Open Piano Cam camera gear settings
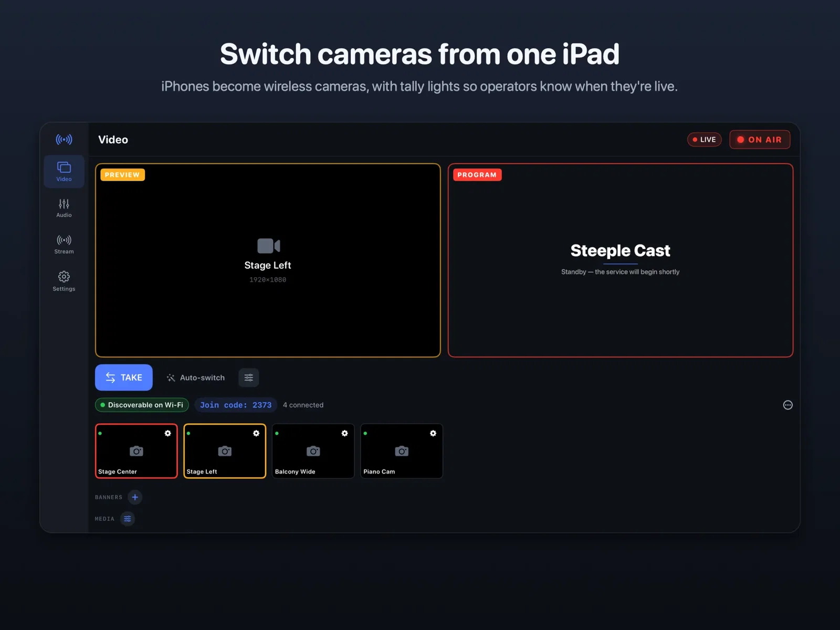Viewport: 840px width, 630px height. pos(433,433)
